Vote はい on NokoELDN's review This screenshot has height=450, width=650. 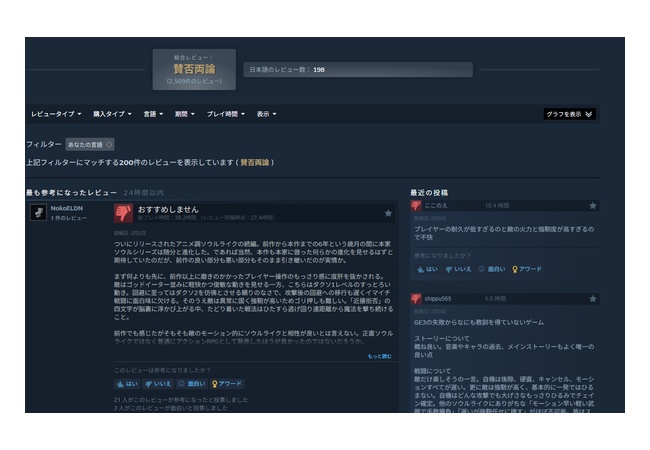127,384
